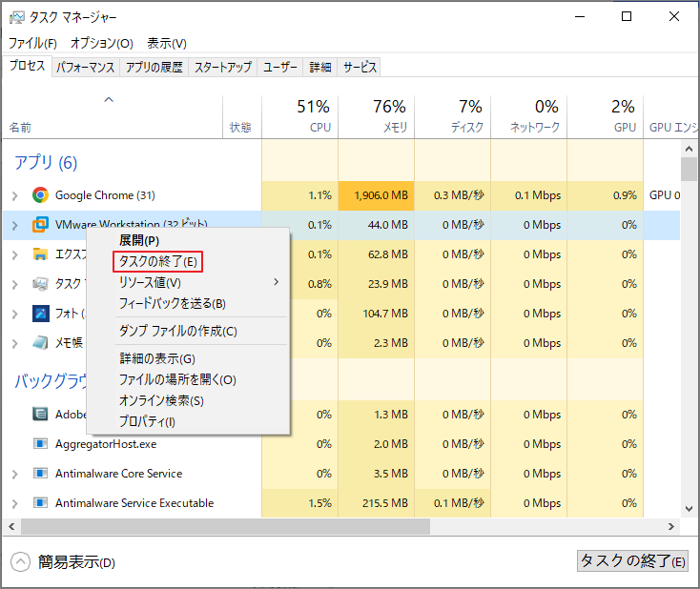Expand the Google Chrome process group
This screenshot has height=589, width=700.
tap(14, 195)
